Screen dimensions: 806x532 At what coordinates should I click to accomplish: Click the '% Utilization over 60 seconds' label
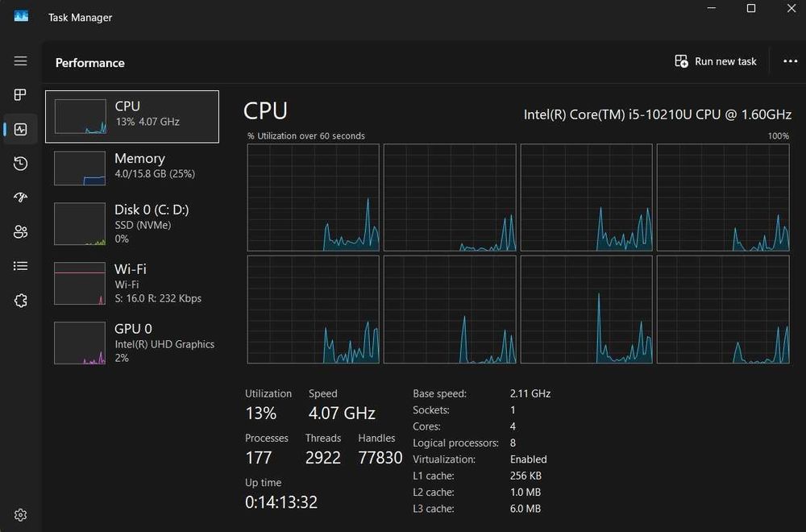[x=305, y=135]
